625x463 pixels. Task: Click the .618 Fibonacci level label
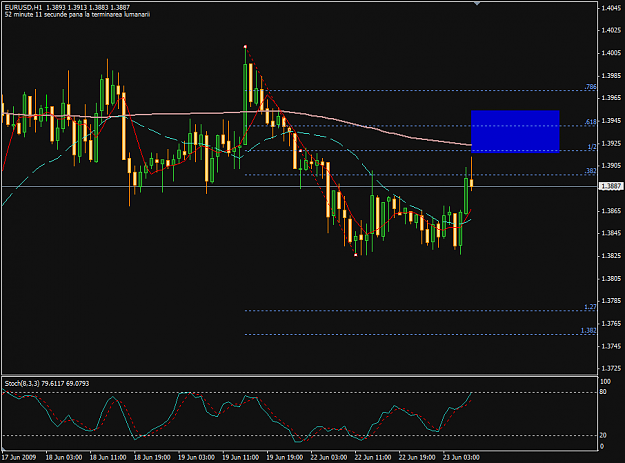click(590, 122)
